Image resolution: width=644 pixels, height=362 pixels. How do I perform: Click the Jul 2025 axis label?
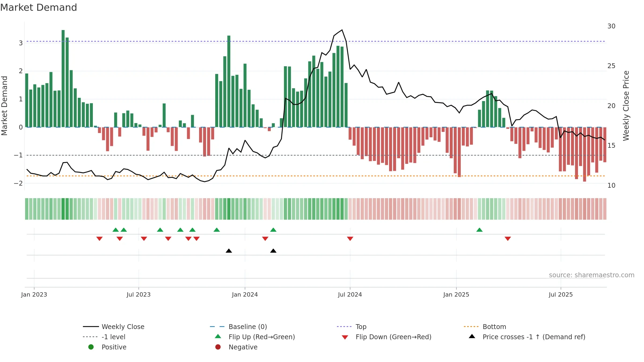[561, 295]
